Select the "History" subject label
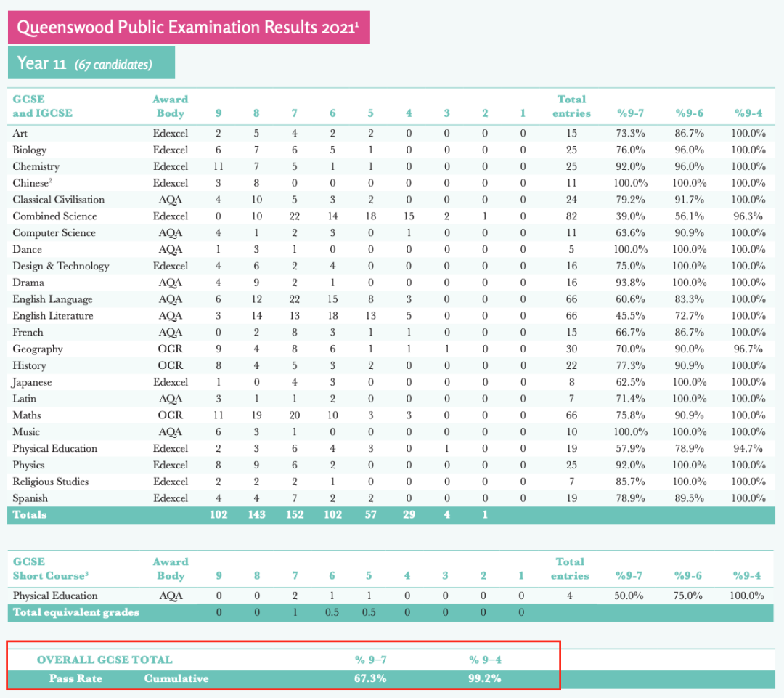 click(x=29, y=366)
